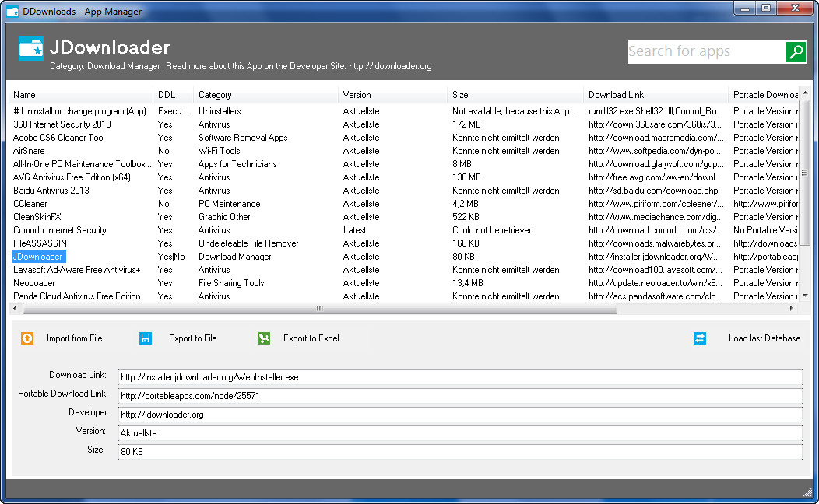819x504 pixels.
Task: Click the '13,4 MB' size cell
Action: (467, 283)
